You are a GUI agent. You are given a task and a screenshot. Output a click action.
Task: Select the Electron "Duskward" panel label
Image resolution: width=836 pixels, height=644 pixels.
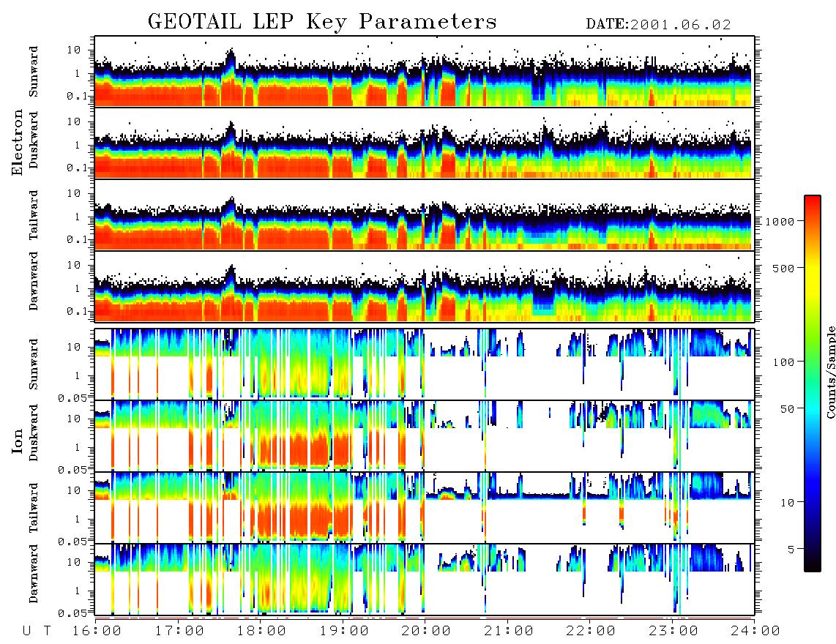34,140
